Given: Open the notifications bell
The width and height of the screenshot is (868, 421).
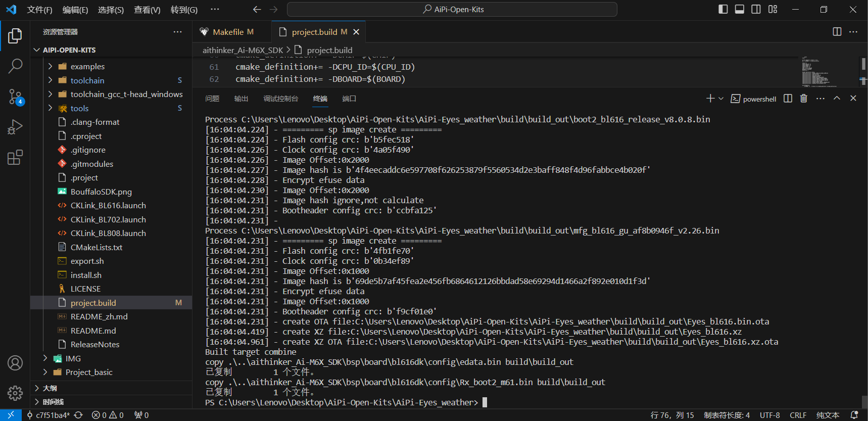Looking at the screenshot, I should [854, 415].
